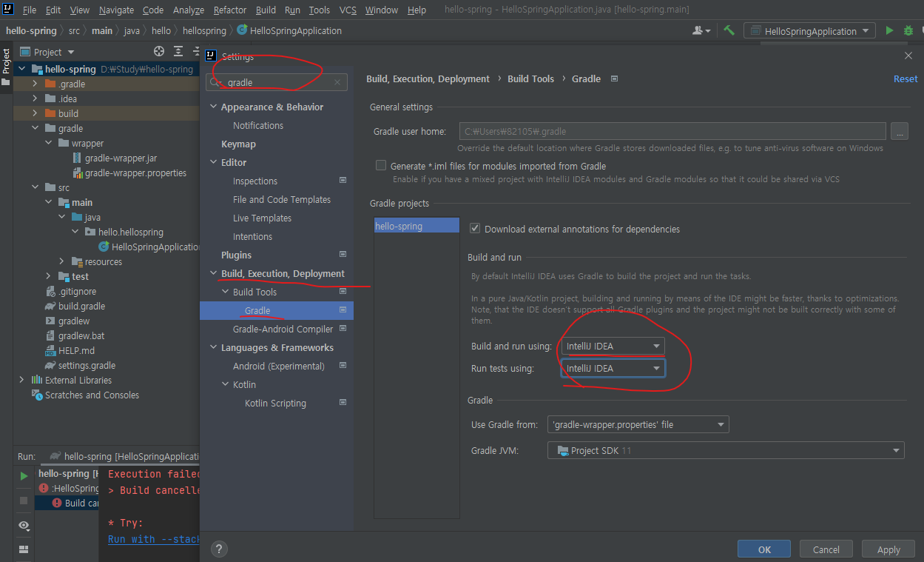The height and width of the screenshot is (562, 924).
Task: Clear the gradle search field
Action: pyautogui.click(x=337, y=83)
